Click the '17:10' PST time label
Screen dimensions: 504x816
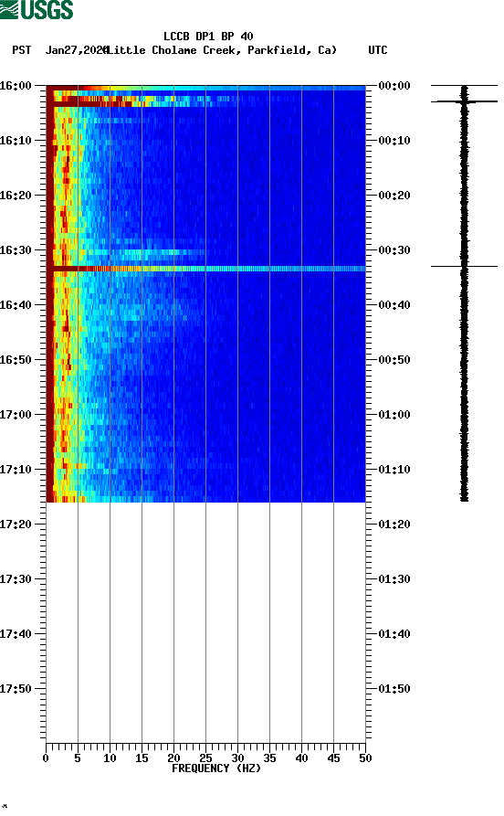click(x=16, y=470)
